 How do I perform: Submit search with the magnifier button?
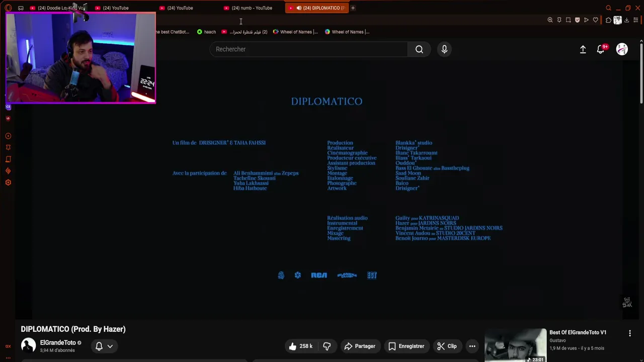tap(419, 49)
